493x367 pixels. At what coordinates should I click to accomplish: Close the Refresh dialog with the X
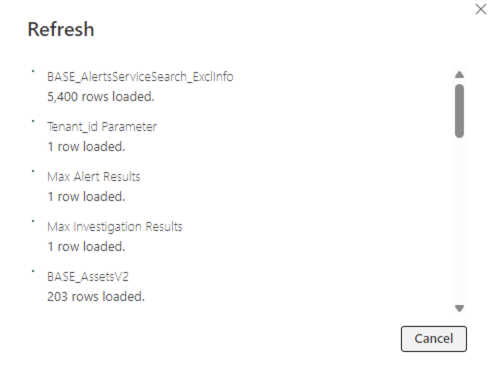481,9
